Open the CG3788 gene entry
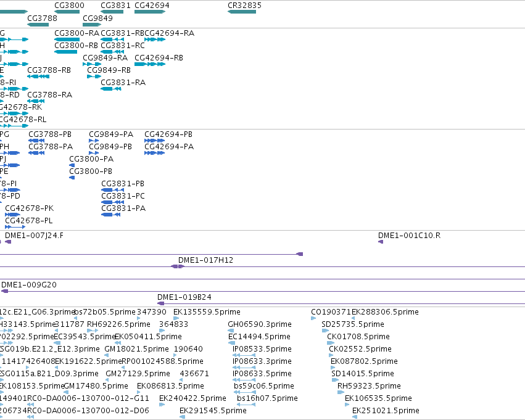This screenshot has width=525, height=420. 38,25
